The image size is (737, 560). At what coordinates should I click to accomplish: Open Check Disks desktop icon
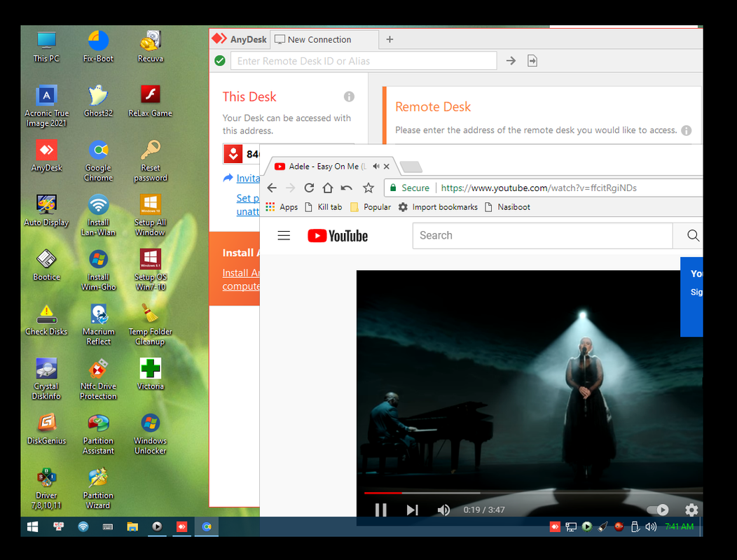(46, 319)
